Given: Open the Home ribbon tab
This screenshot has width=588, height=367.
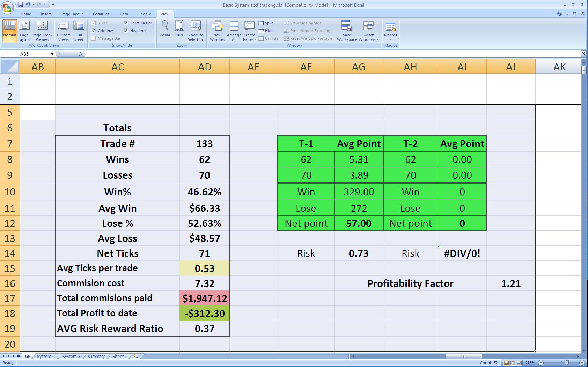Looking at the screenshot, I should coord(26,14).
